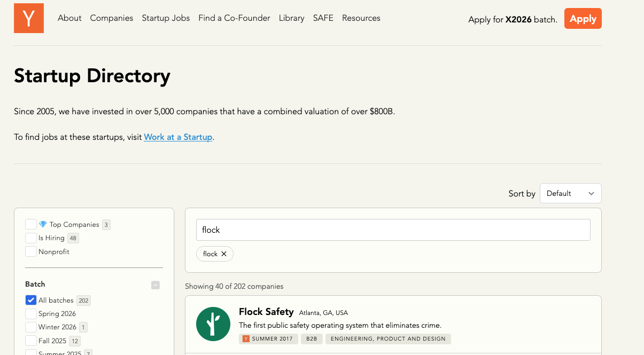Click the Summer 2017 batch tag
The image size is (644, 355).
click(x=268, y=339)
